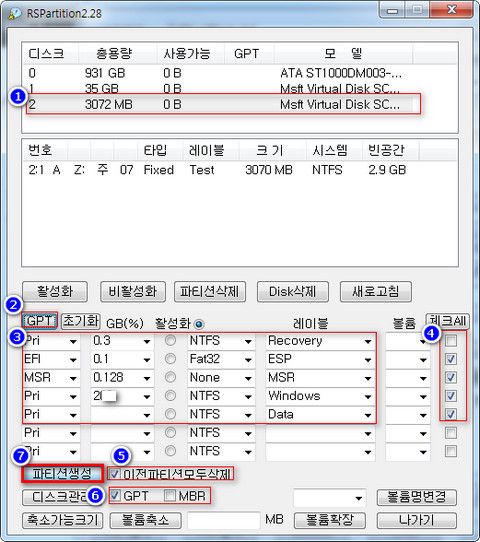Screen dimensions: 480x542
Task: Open the EFI partition type dropdown
Action: (x=73, y=360)
